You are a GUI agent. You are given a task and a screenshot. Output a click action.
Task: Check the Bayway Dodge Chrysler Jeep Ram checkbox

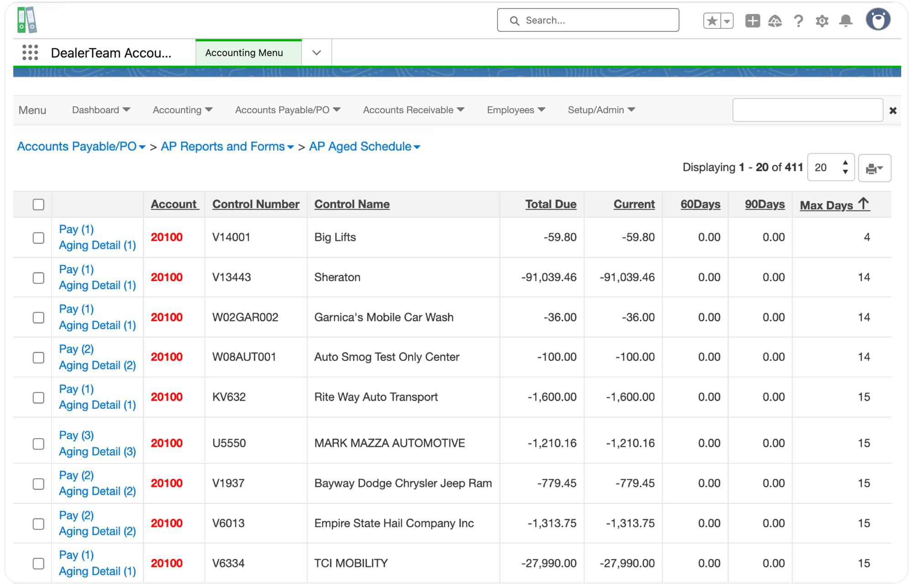[x=39, y=484]
